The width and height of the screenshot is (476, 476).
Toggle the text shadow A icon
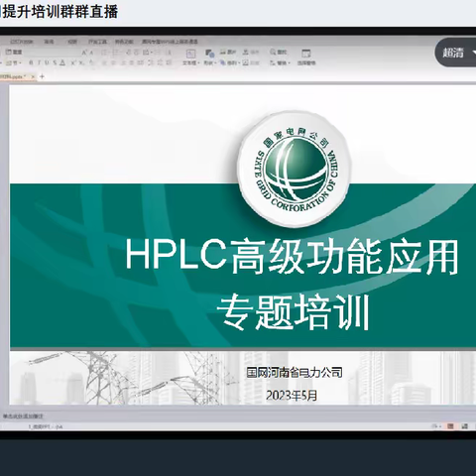pyautogui.click(x=62, y=62)
